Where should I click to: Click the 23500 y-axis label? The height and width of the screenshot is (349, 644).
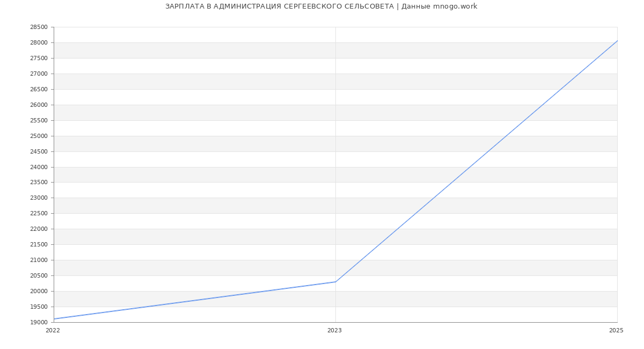[39, 183]
